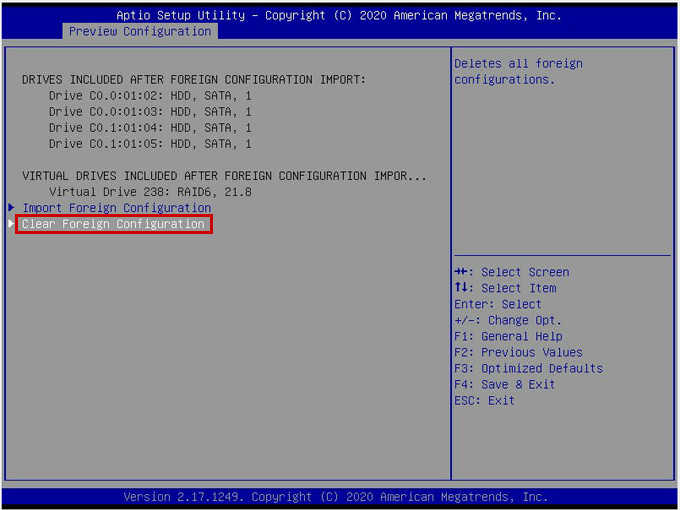This screenshot has height=510, width=680.
Task: Pick Drive C0.1:01:05 in the list
Action: tap(149, 144)
